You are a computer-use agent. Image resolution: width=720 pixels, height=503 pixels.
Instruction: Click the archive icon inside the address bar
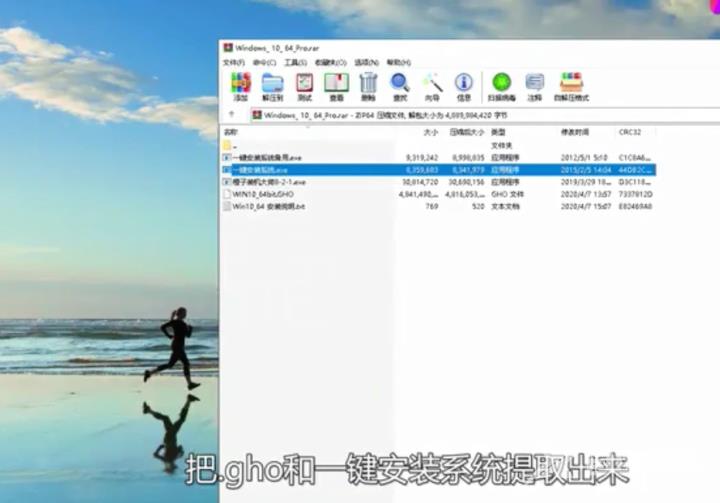(257, 114)
